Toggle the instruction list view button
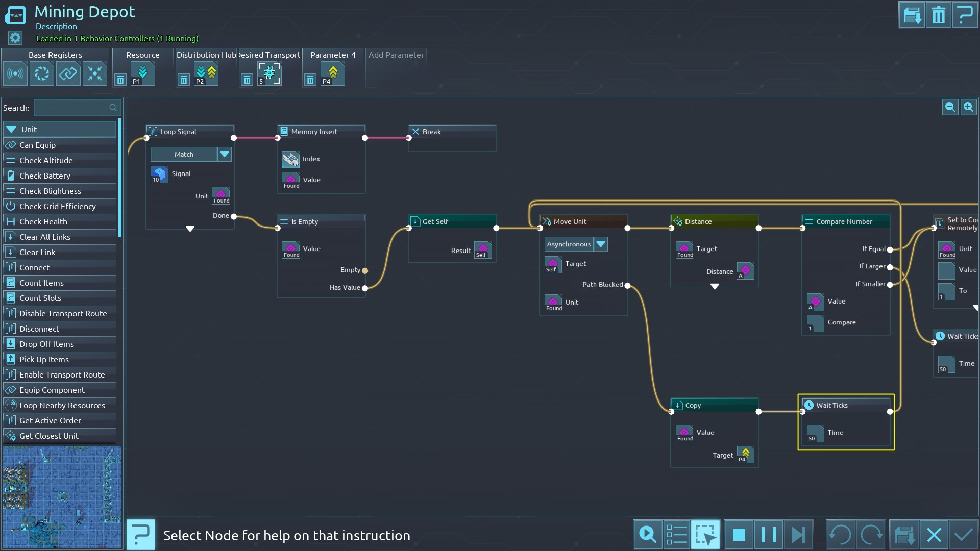This screenshot has width=980, height=551. [676, 535]
